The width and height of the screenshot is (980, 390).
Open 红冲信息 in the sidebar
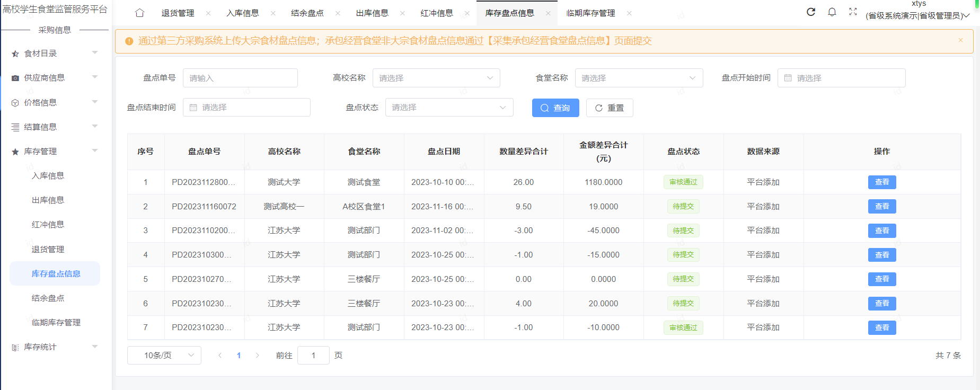click(48, 225)
